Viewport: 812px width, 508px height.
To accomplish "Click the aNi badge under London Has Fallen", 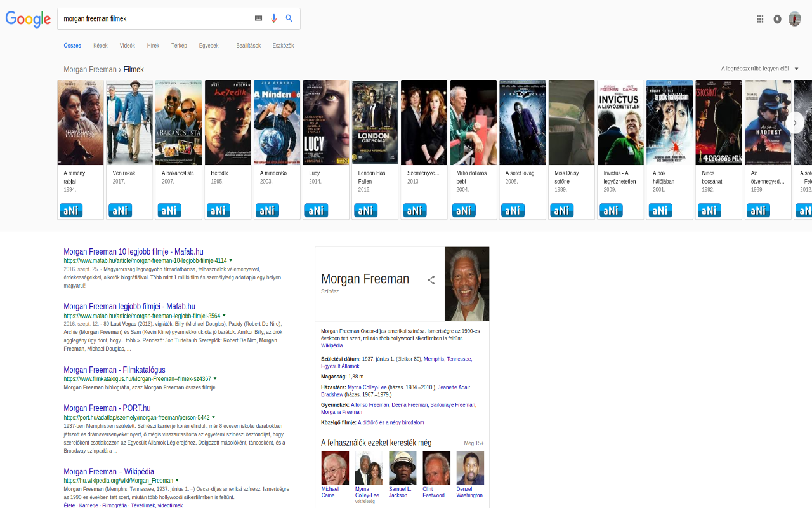I will [x=365, y=210].
